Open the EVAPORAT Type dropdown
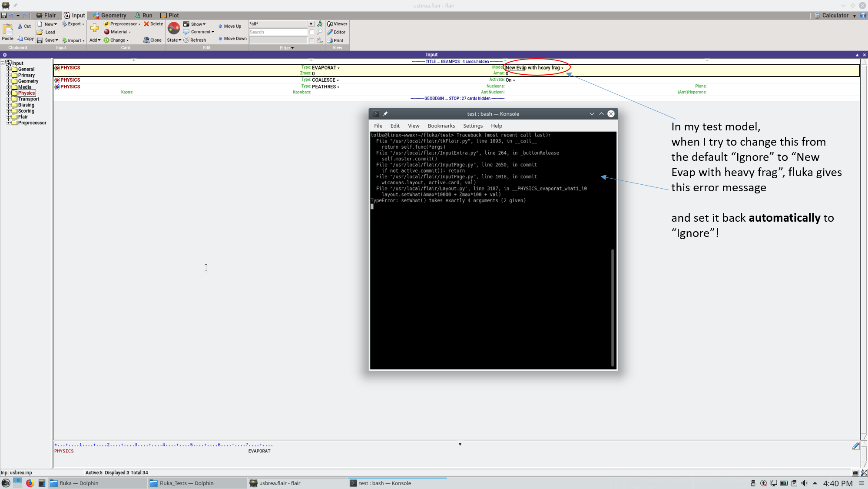This screenshot has height=489, width=868. pos(326,68)
